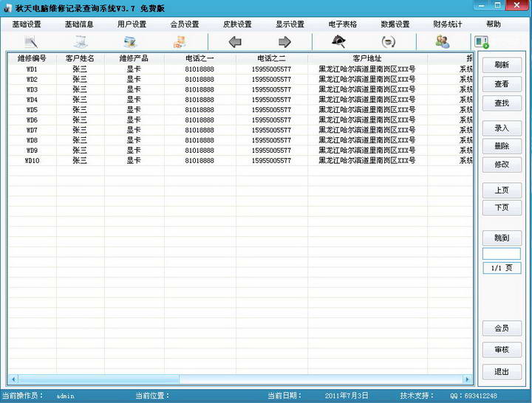This screenshot has height=403, width=532.
Task: Open the 皮肤设置 menu
Action: pos(237,24)
